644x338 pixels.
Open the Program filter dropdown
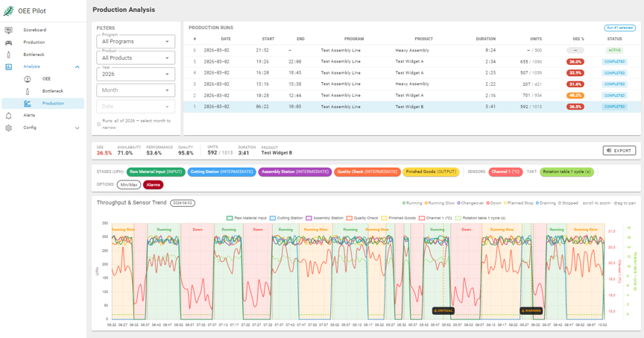click(136, 42)
